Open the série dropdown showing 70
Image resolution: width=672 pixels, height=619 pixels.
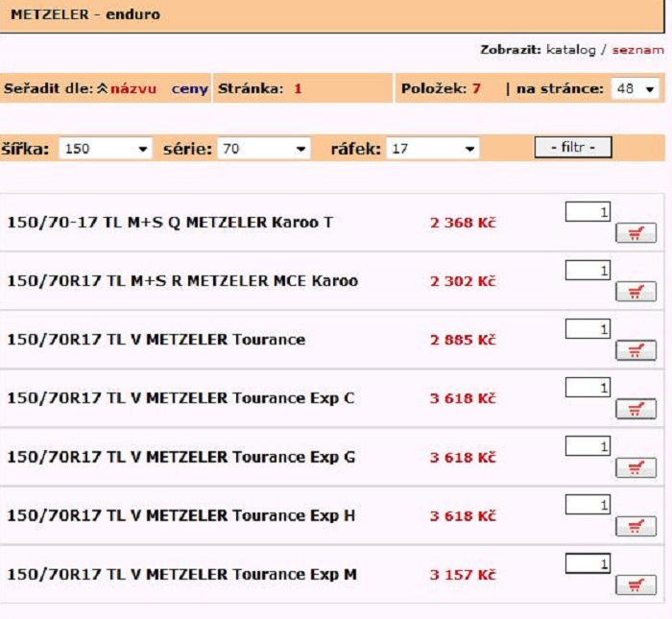pos(263,149)
